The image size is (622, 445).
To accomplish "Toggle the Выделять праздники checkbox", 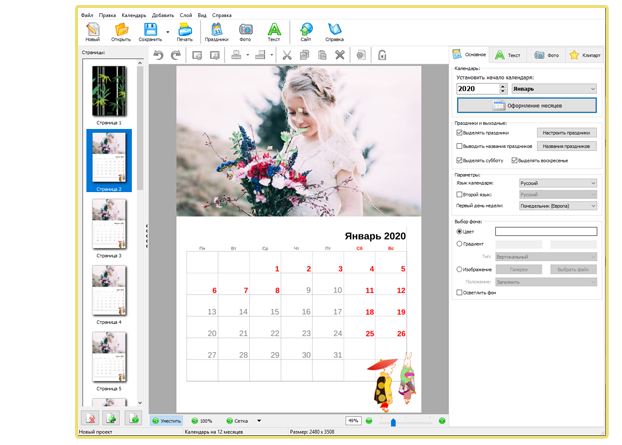I will coord(459,132).
